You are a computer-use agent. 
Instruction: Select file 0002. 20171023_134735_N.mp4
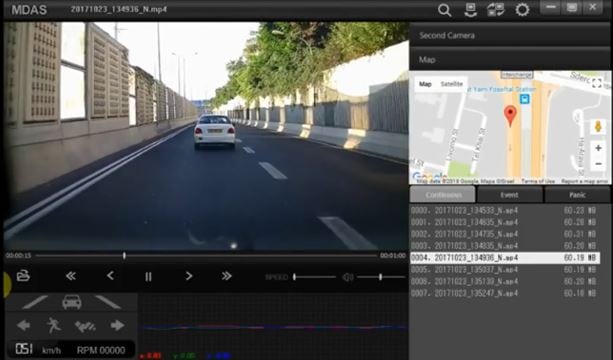505,234
